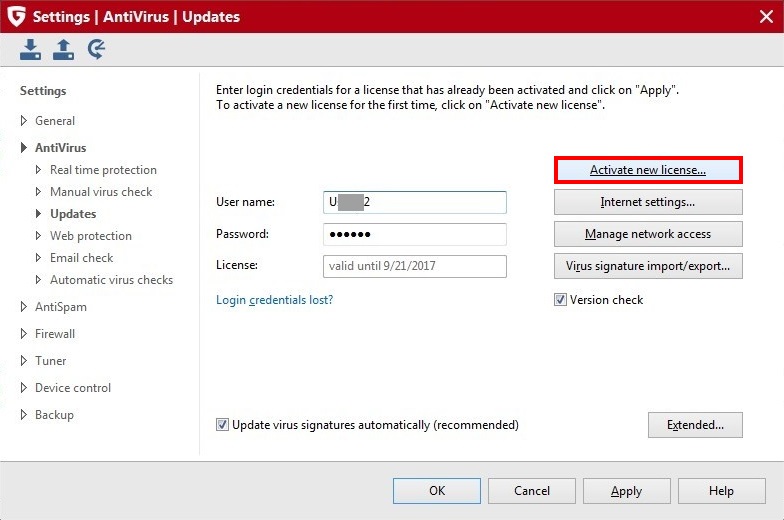
Task: Expand the Device control section arrow
Action: tap(24, 388)
